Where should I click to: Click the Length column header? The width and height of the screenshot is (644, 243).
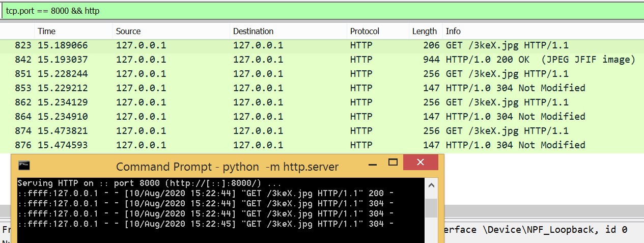point(424,31)
